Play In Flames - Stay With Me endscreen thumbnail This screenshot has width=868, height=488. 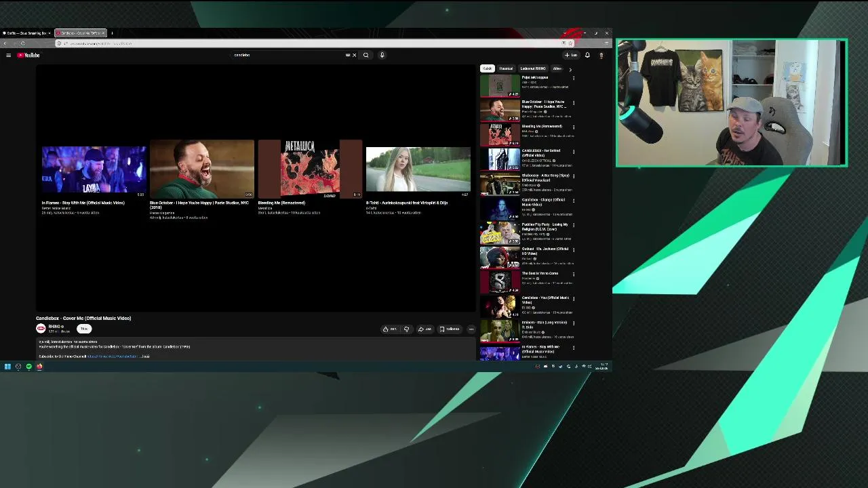pyautogui.click(x=94, y=169)
